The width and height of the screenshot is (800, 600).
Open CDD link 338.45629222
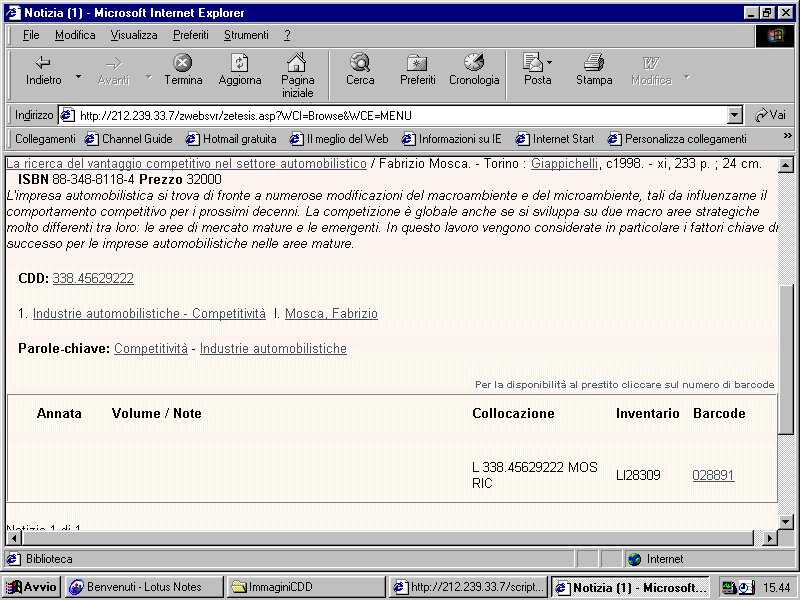[93, 279]
